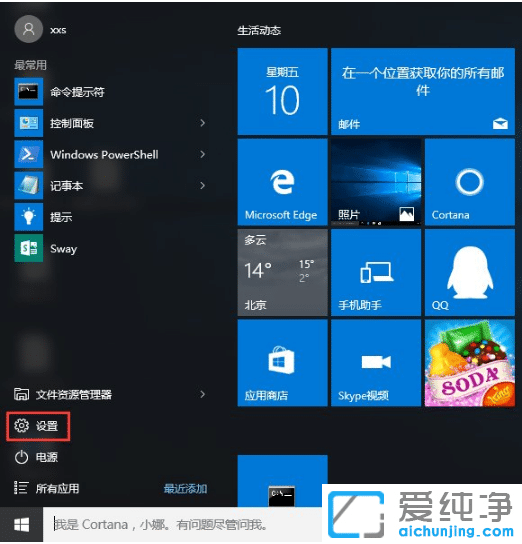Launch Microsoft Edge tile

pos(282,182)
